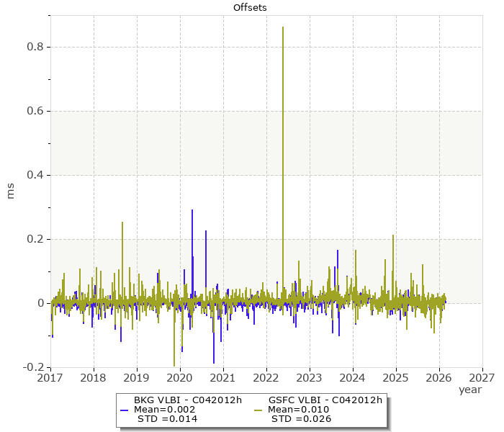The width and height of the screenshot is (504, 432).
Task: Pick the 2024 year label on the x-axis
Action: pyautogui.click(x=353, y=377)
